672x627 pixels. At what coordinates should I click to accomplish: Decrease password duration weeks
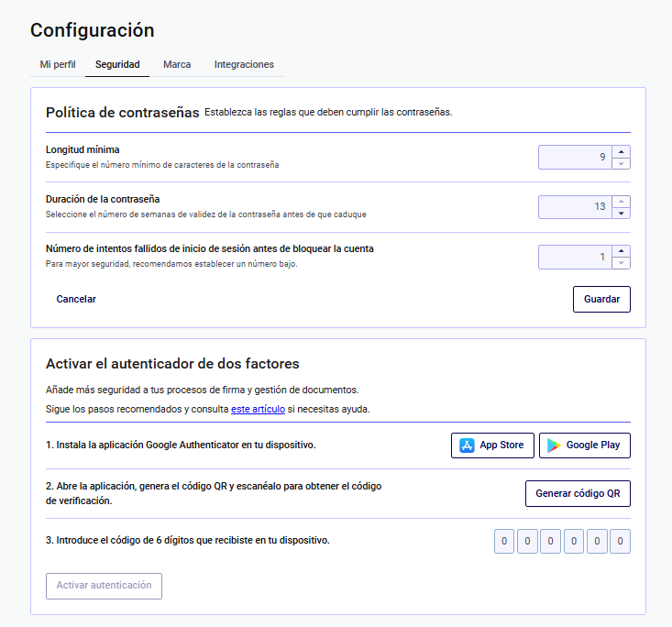[x=621, y=213]
